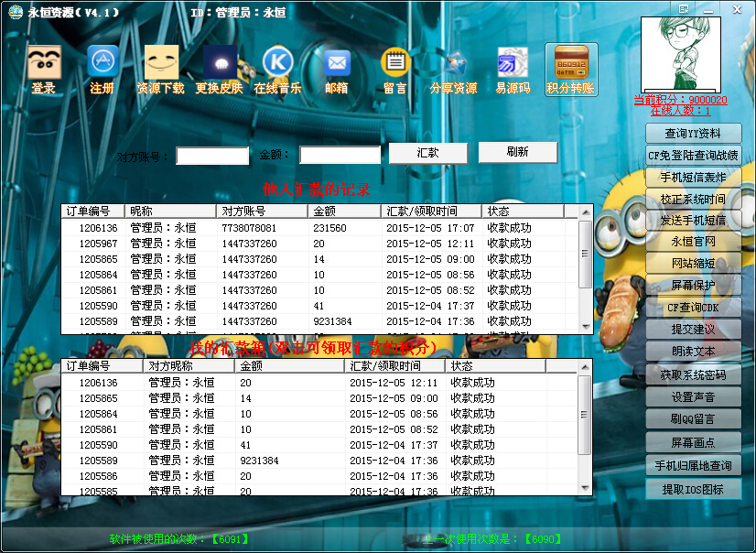Sort lower table by 对方昵称 header
Screen dimensions: 756x553
tap(189, 366)
